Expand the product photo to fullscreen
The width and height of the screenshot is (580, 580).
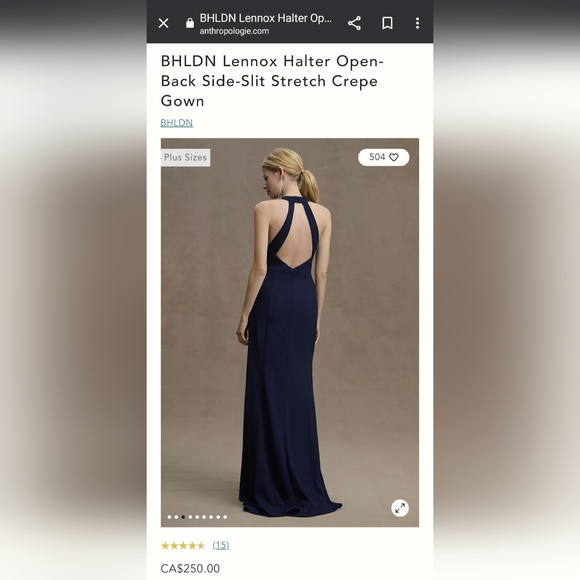[400, 508]
